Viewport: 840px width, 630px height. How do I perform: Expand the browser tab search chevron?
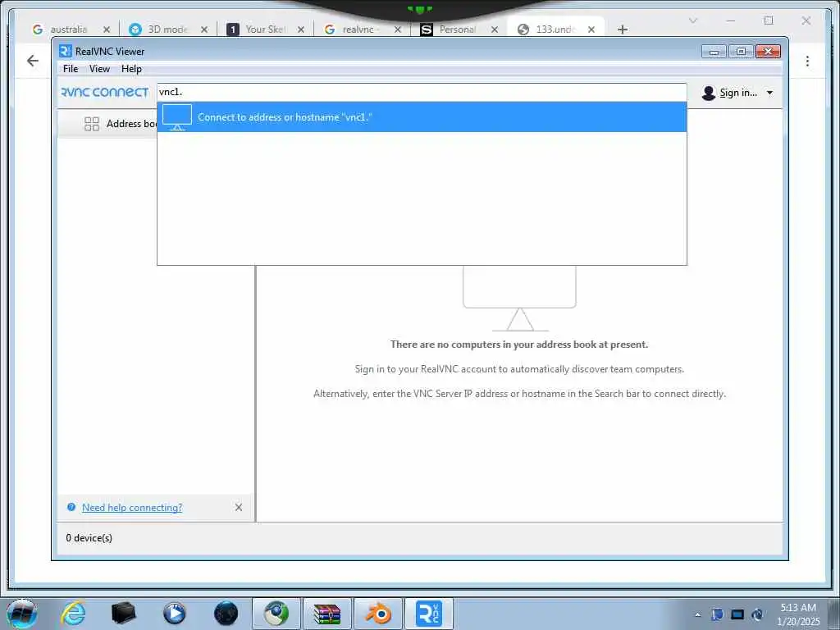tap(692, 21)
